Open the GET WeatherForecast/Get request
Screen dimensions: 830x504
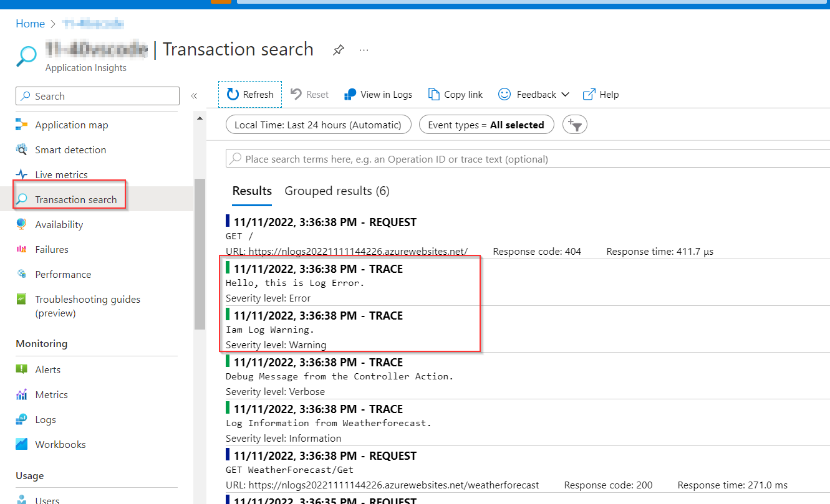click(528, 470)
